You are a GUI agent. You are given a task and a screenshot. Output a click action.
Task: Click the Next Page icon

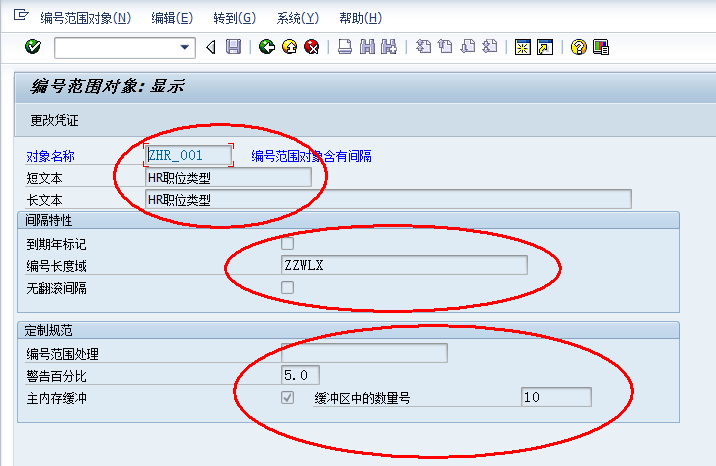tap(468, 47)
